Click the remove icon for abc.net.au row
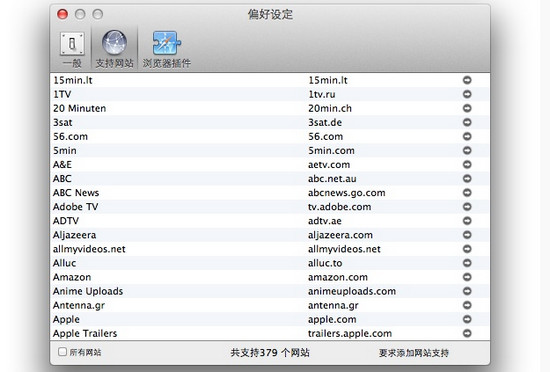Viewport: 550px width, 372px height. click(467, 178)
